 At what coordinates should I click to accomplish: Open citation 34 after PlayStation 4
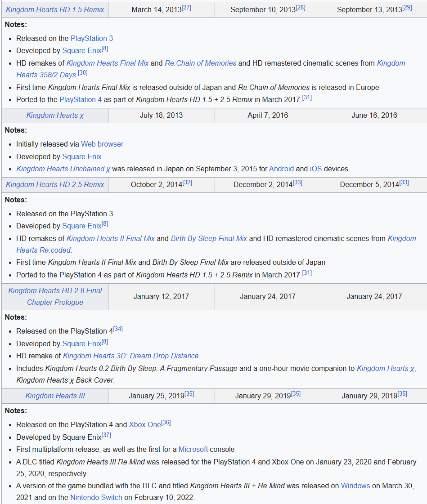118,329
